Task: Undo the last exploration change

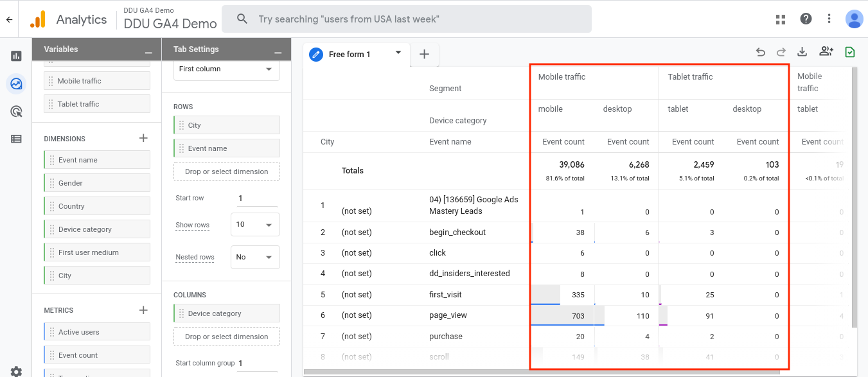Action: [x=761, y=53]
